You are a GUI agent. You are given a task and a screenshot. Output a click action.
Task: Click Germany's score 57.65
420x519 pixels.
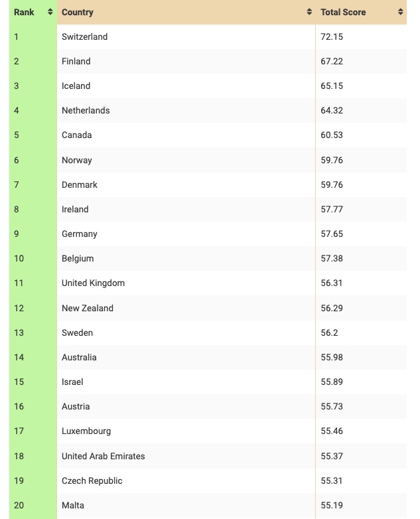332,234
